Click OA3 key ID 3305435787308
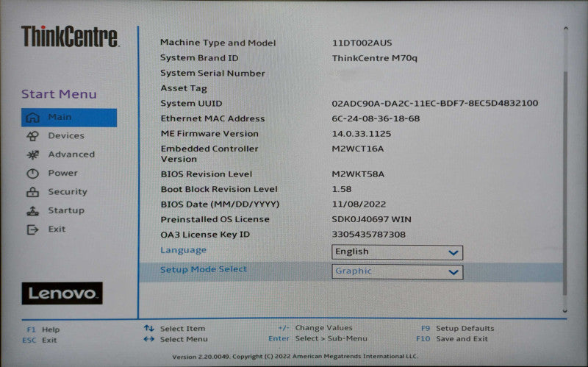The image size is (588, 367). 369,235
